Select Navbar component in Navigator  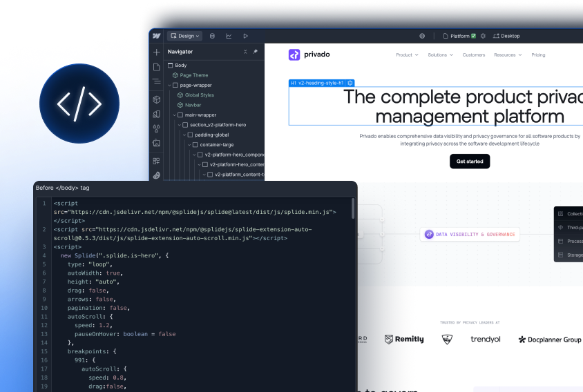[193, 105]
